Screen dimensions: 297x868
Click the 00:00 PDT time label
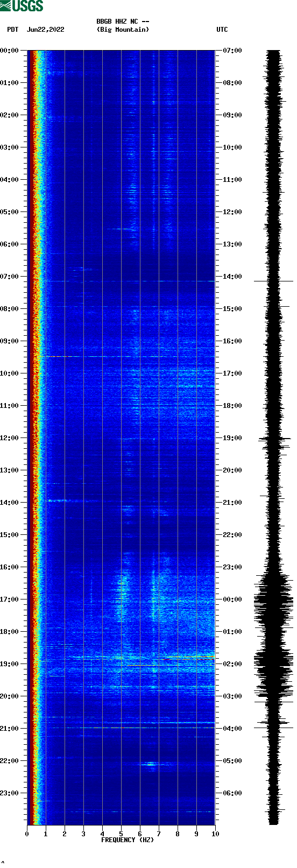9,51
